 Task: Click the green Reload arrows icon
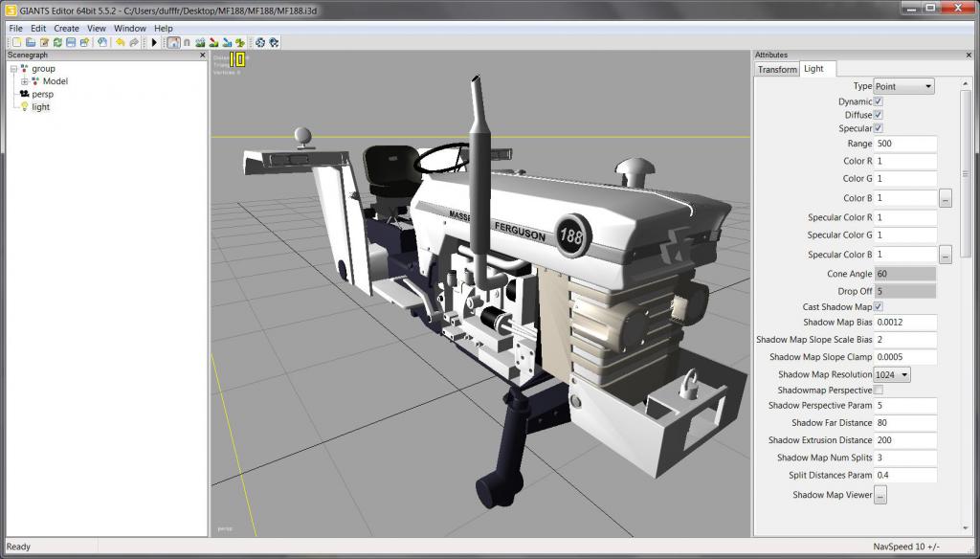pyautogui.click(x=57, y=42)
